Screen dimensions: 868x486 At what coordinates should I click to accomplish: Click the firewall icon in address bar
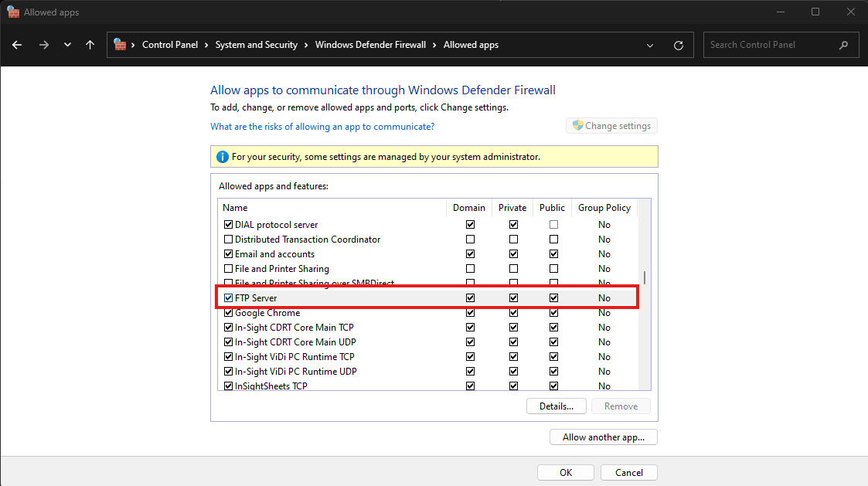[x=120, y=45]
